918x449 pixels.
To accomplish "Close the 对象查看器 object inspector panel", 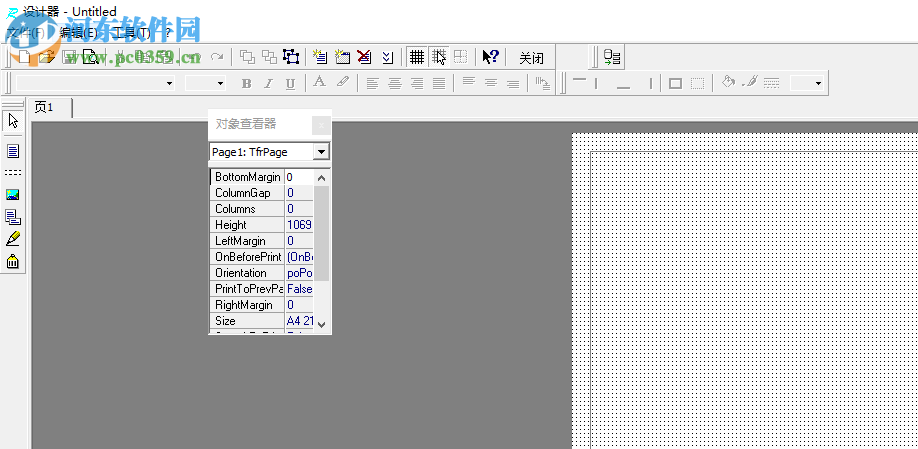I will click(x=321, y=125).
